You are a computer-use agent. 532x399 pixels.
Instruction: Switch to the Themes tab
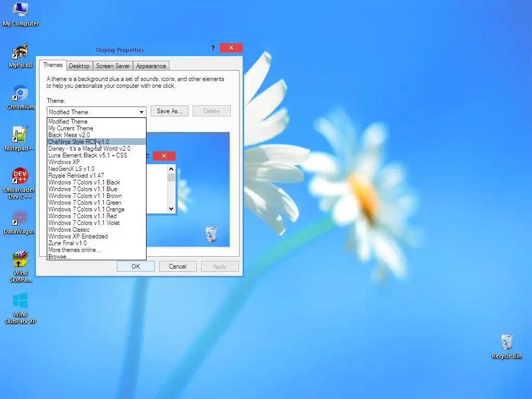(52, 65)
